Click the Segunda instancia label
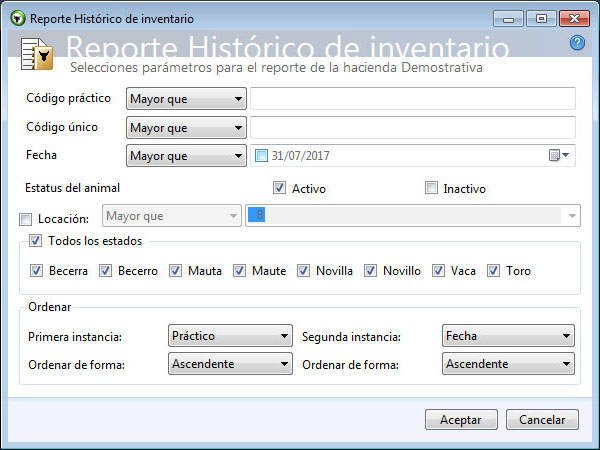Viewport: 600px width, 450px height. pos(351,337)
